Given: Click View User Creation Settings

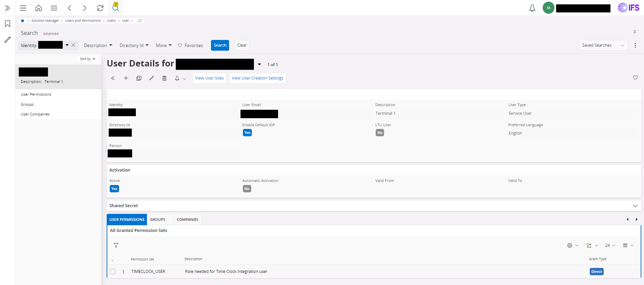Looking at the screenshot, I should pos(257,78).
